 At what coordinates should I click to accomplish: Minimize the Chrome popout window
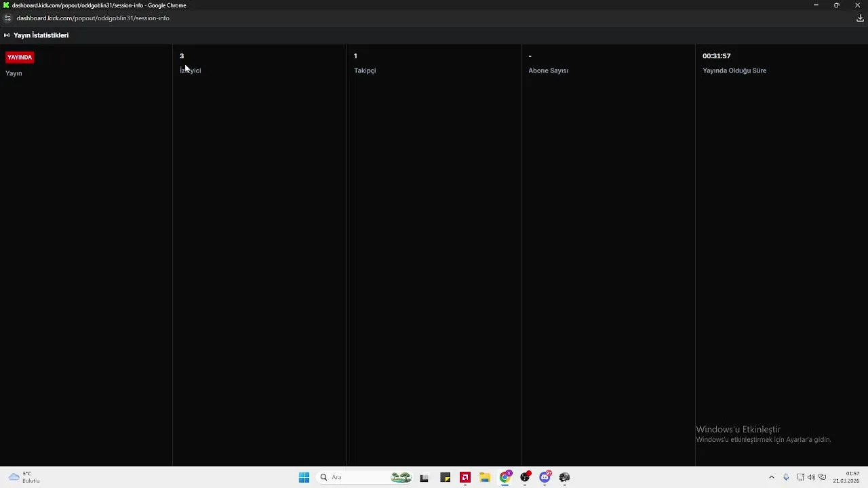pos(816,5)
